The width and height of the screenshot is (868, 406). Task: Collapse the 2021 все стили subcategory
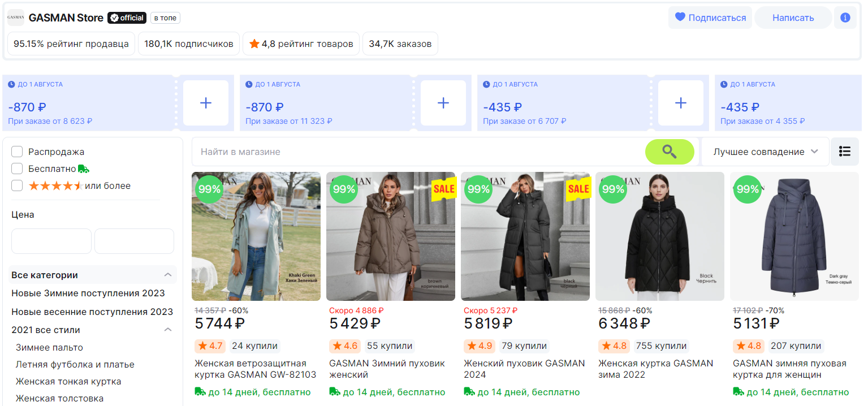coord(168,330)
